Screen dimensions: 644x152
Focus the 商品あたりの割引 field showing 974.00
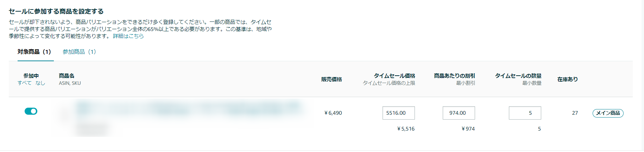click(459, 113)
